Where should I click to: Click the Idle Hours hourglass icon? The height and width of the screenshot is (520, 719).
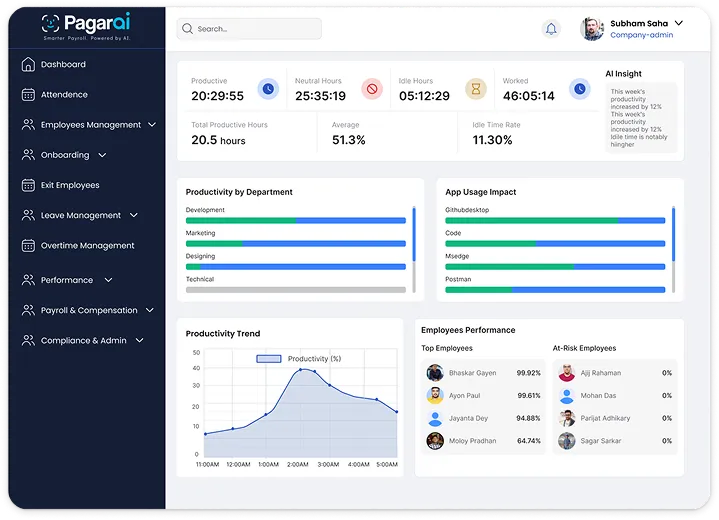[476, 89]
